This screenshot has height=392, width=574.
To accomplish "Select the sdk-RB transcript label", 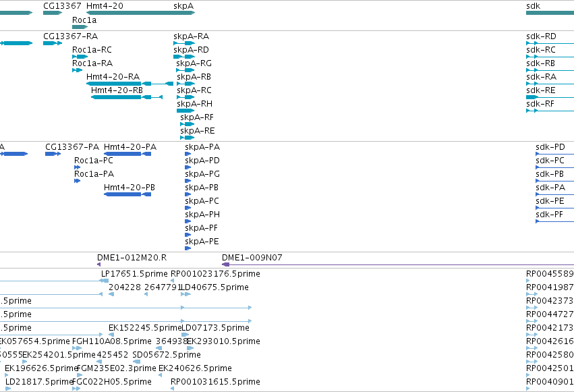I will [540, 63].
